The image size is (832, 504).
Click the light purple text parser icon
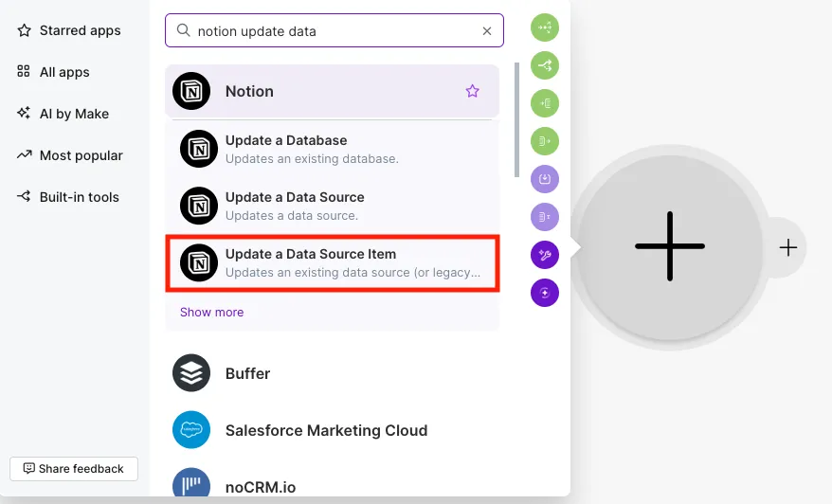coord(545,217)
